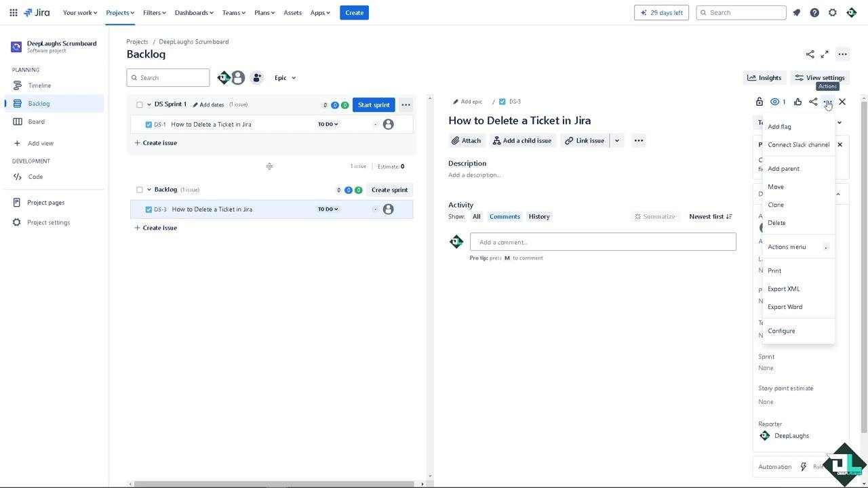Filter by unassigned avatar in backlog toolbar
This screenshot has width=868, height=488.
[x=238, y=78]
